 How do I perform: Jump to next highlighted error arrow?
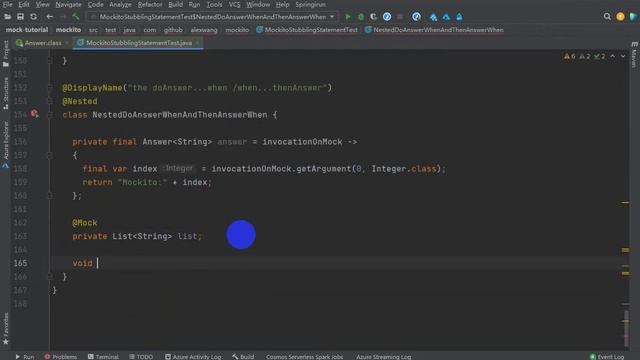click(x=623, y=56)
